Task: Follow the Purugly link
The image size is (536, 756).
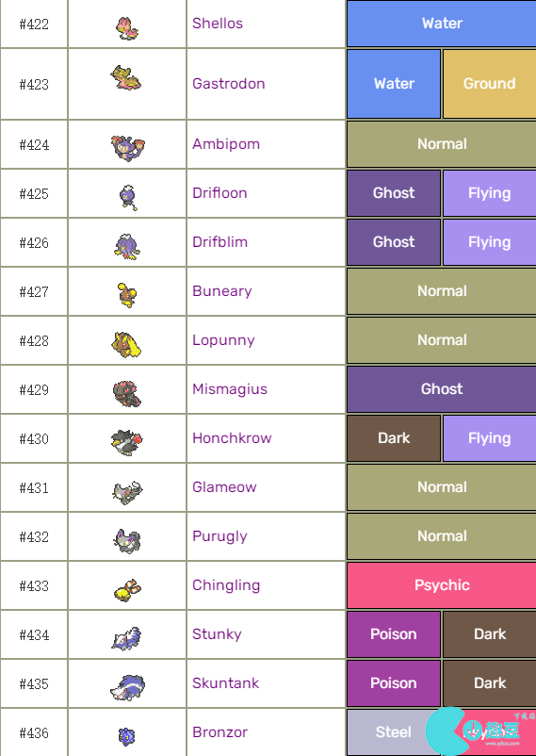Action: (x=219, y=536)
